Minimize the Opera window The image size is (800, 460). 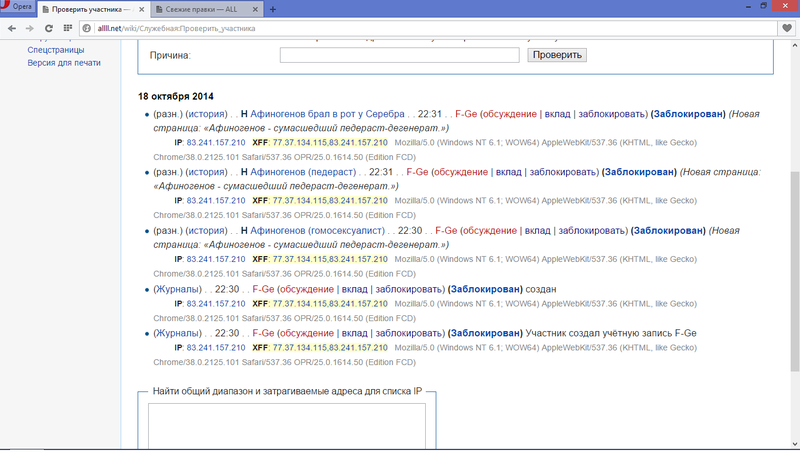tap(748, 6)
